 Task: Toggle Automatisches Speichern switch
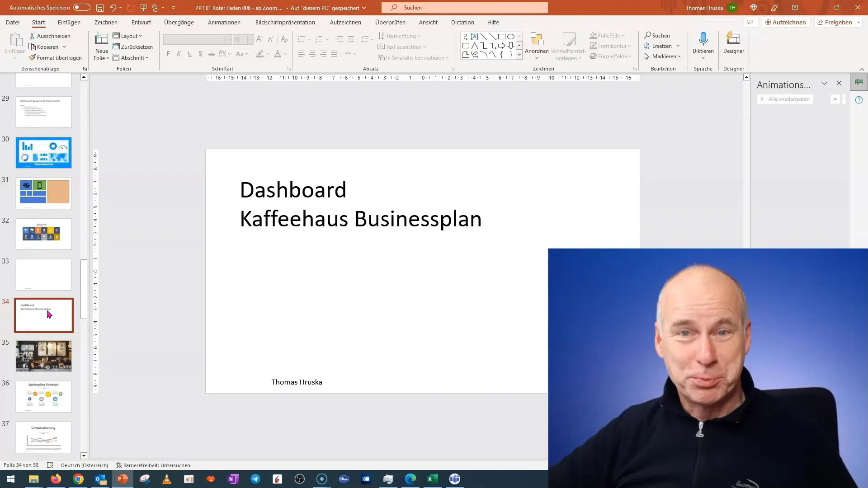(82, 8)
